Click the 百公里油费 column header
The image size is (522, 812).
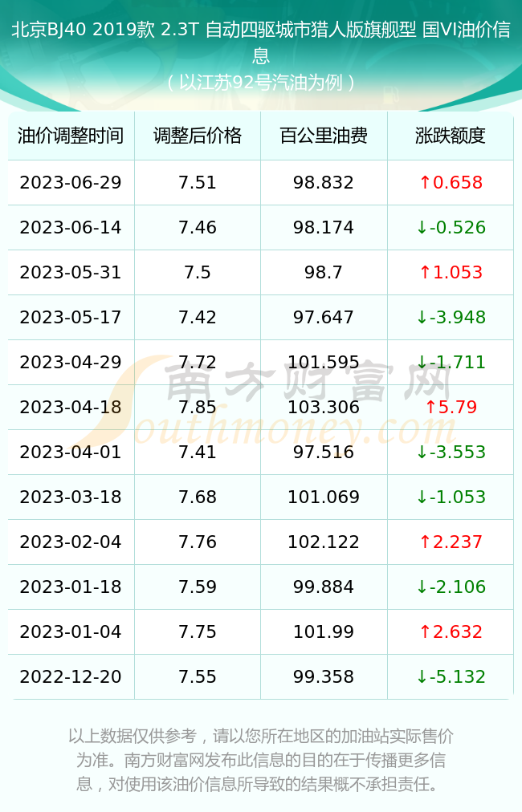324,136
